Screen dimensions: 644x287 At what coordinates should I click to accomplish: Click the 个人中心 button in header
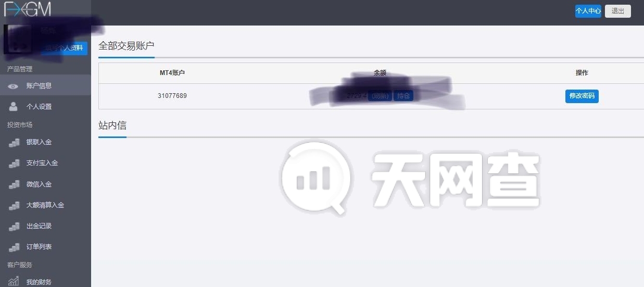click(x=588, y=11)
